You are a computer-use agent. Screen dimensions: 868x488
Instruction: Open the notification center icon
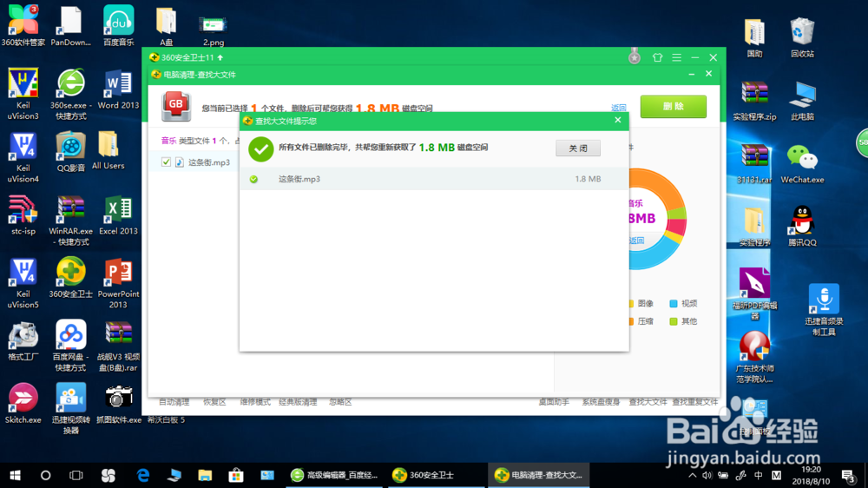[848, 475]
